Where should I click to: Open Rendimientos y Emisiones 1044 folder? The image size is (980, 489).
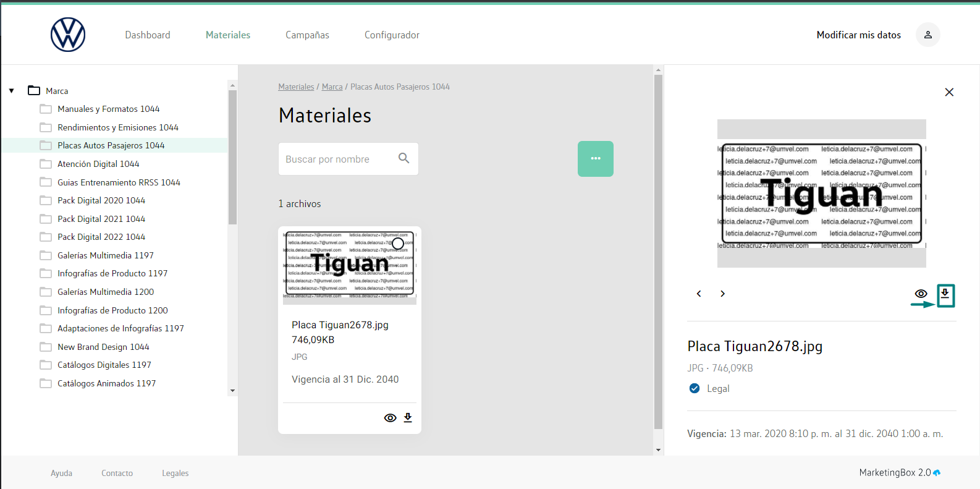[118, 127]
